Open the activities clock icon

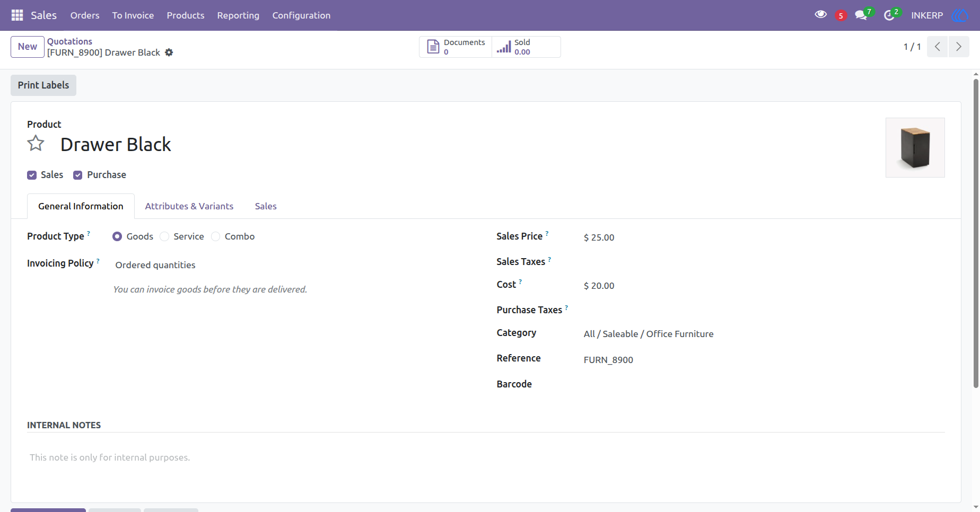tap(889, 15)
